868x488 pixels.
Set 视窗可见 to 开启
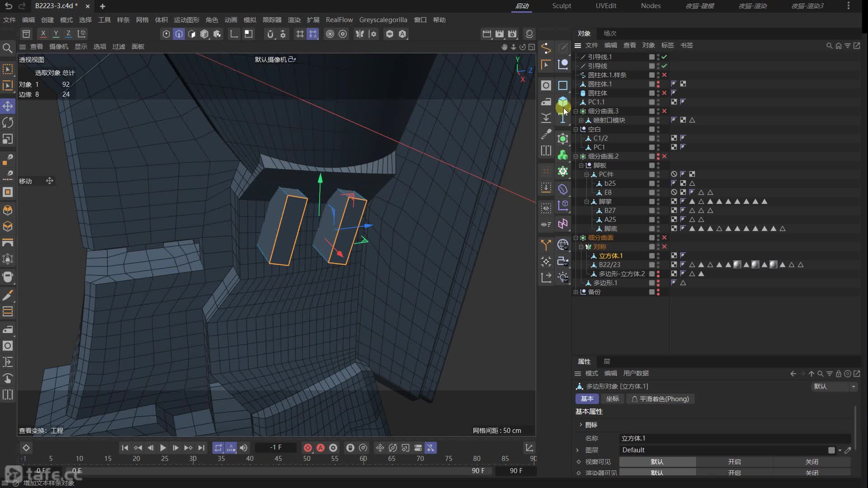[734, 461]
